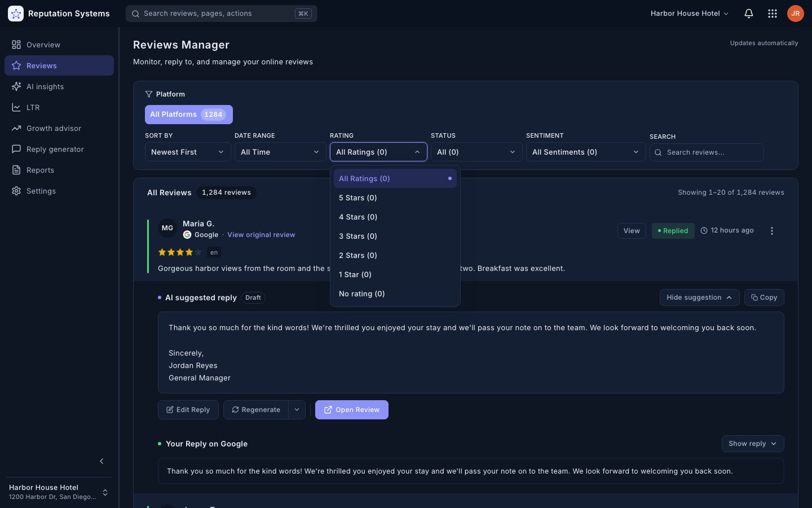Open AI insights in the sidebar
Screen dimensions: 812x508
coord(59,86)
